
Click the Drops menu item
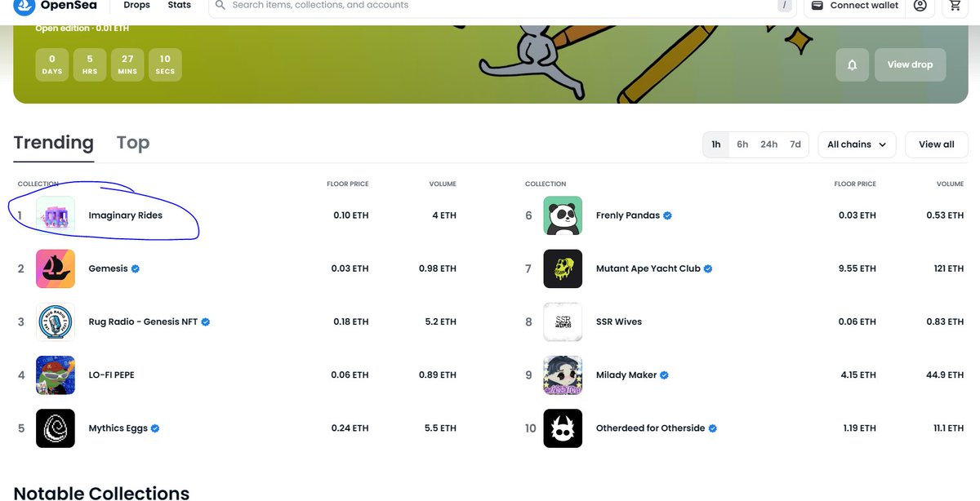[136, 5]
